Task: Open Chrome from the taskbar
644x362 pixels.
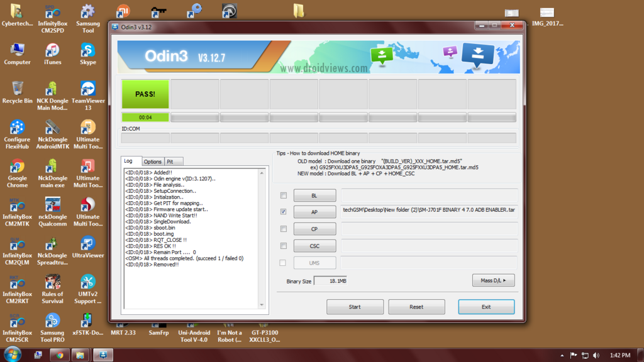Action: click(x=60, y=355)
